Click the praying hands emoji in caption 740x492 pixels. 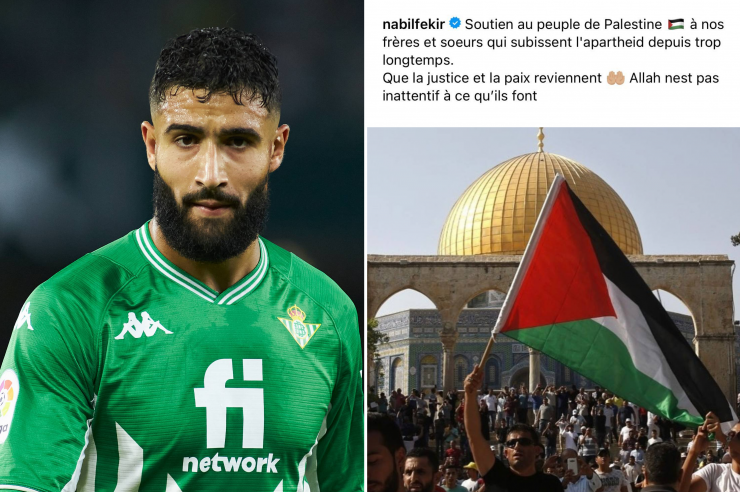(x=615, y=78)
